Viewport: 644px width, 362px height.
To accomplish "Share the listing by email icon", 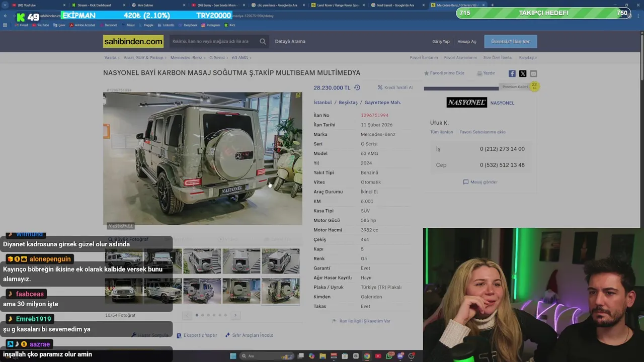I will (x=533, y=73).
